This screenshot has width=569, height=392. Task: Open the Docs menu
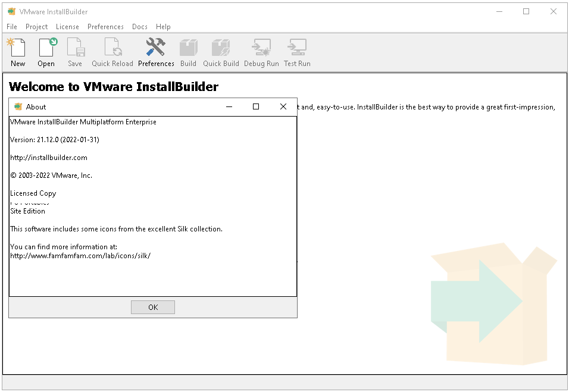pyautogui.click(x=139, y=27)
